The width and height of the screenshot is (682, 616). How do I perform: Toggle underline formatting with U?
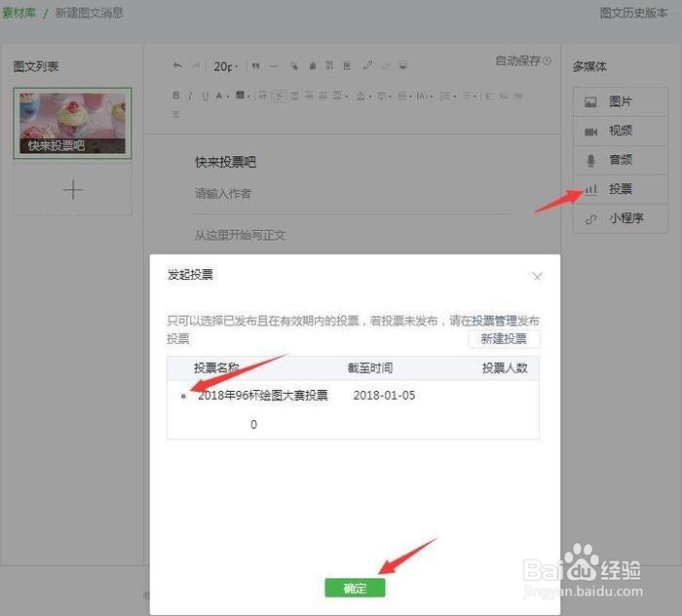pos(206,96)
